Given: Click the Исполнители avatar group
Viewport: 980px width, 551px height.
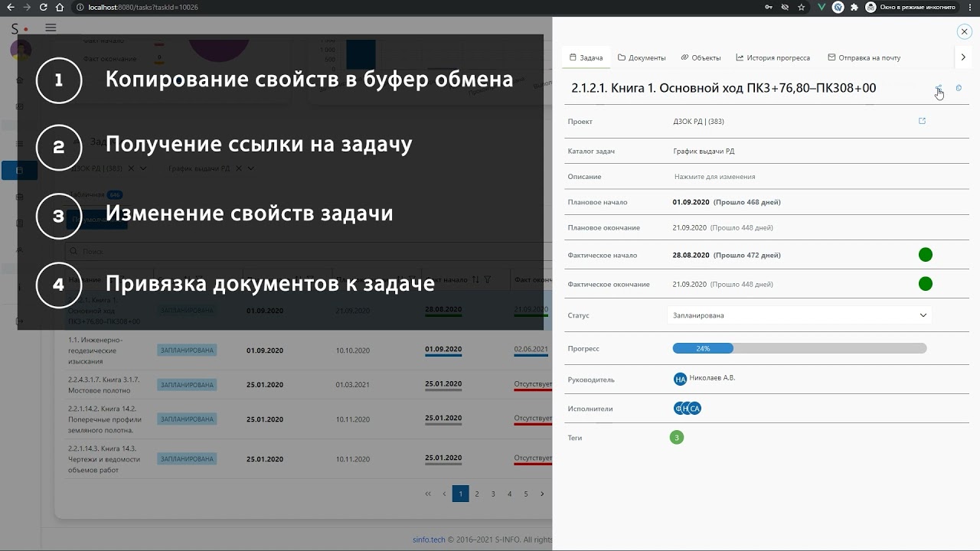Looking at the screenshot, I should [688, 409].
